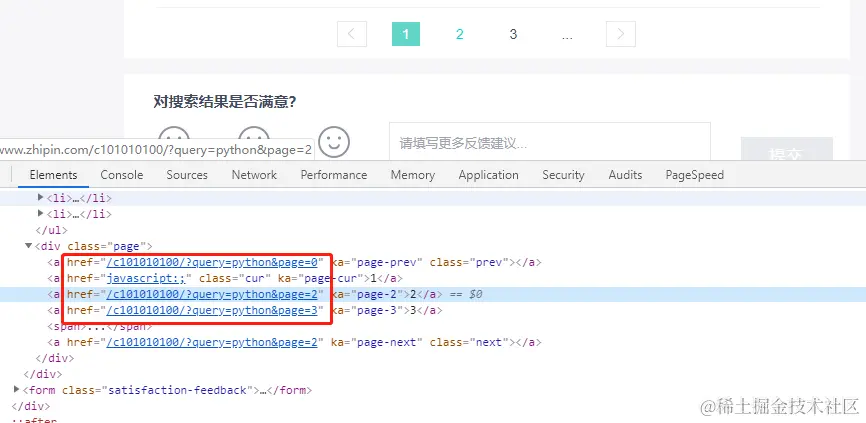Click the page=3 href link in DOM
The height and width of the screenshot is (423, 866).
click(212, 310)
